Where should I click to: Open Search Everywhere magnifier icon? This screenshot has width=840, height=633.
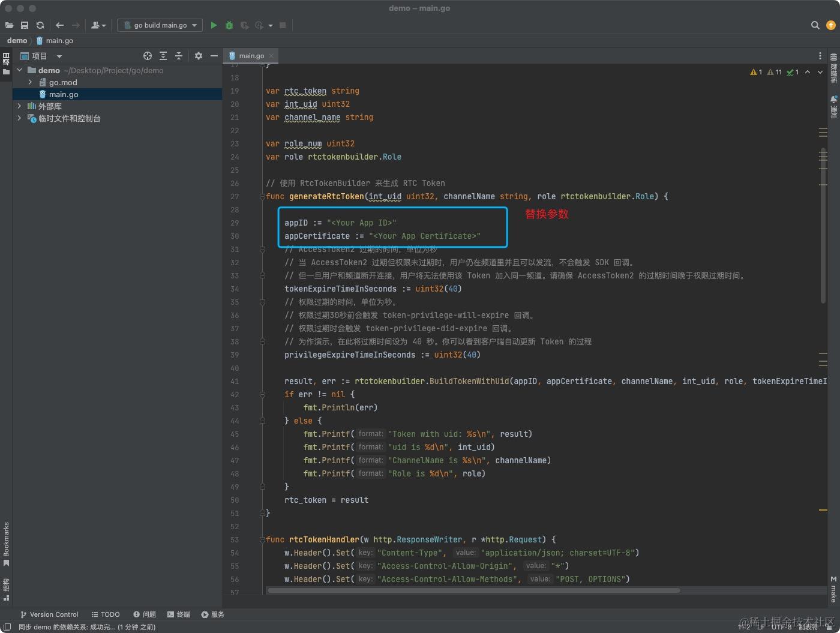click(x=815, y=25)
